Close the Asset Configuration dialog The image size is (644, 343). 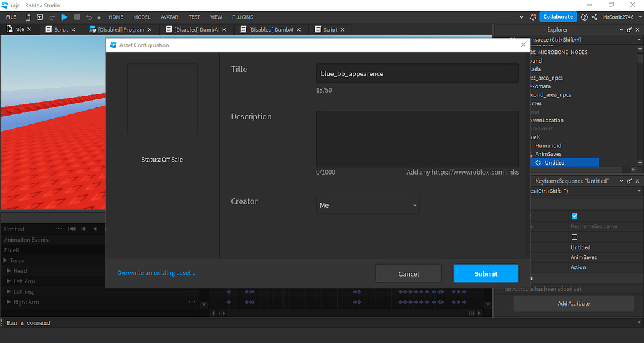(x=523, y=45)
